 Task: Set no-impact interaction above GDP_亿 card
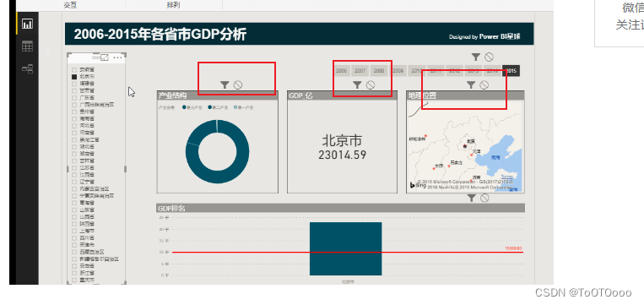pyautogui.click(x=371, y=84)
